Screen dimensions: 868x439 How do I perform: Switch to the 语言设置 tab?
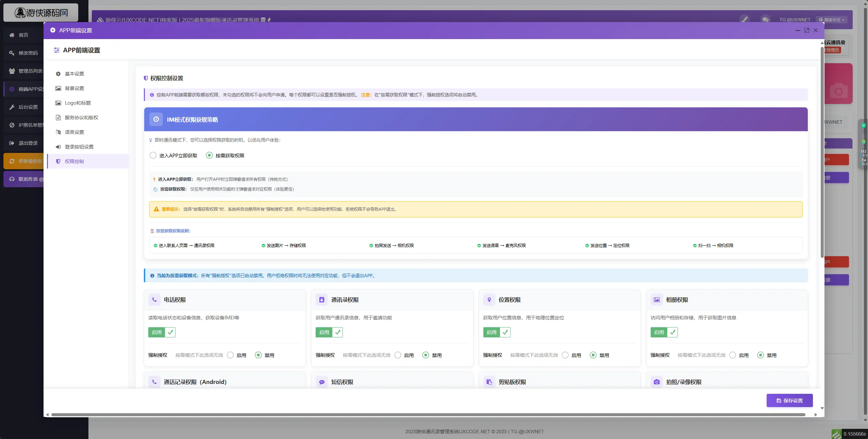[74, 132]
